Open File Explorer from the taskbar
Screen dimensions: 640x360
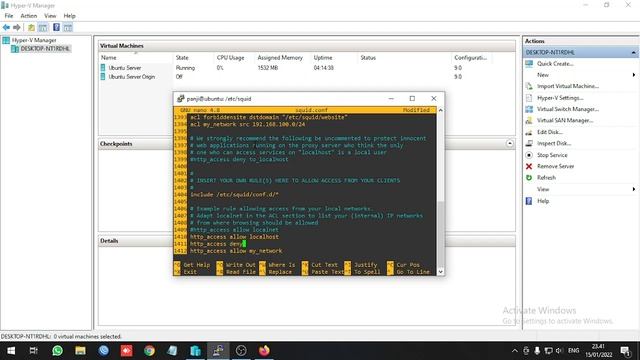coord(80,351)
